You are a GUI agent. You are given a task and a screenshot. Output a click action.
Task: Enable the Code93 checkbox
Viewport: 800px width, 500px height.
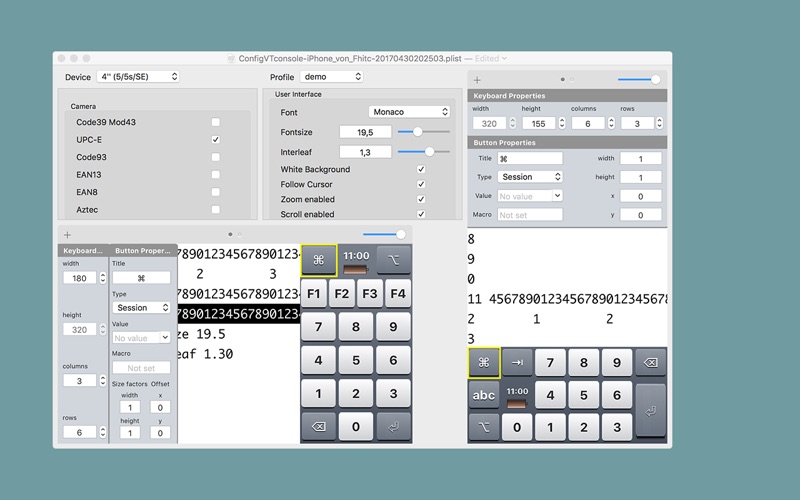(216, 157)
